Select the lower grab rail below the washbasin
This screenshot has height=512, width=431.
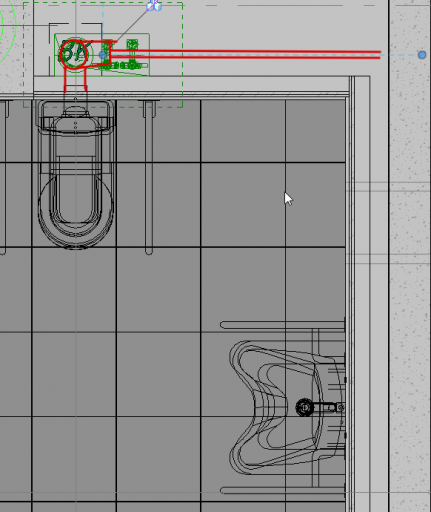click(x=282, y=490)
